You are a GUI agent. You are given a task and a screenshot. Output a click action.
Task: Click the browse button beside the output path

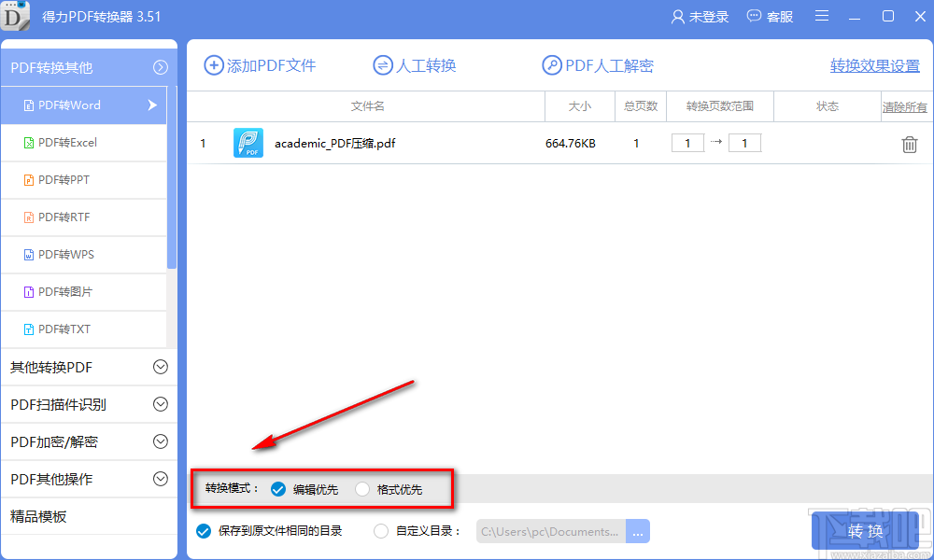point(638,530)
